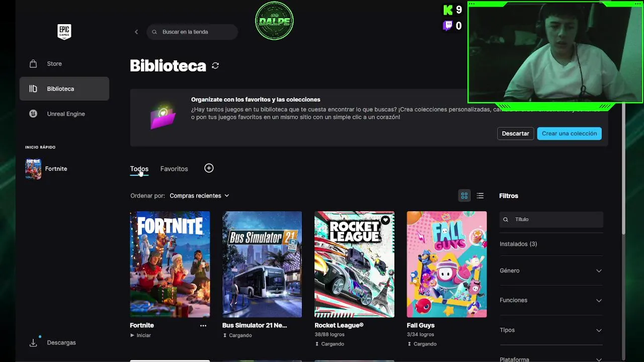This screenshot has height=362, width=644.
Task: Click the Filtros heading
Action: point(509,196)
